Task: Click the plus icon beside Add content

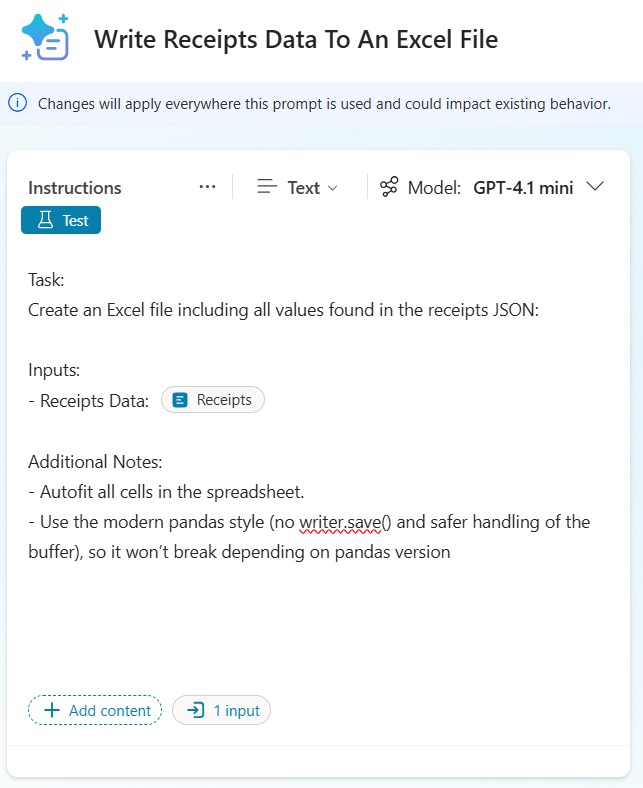Action: click(51, 711)
